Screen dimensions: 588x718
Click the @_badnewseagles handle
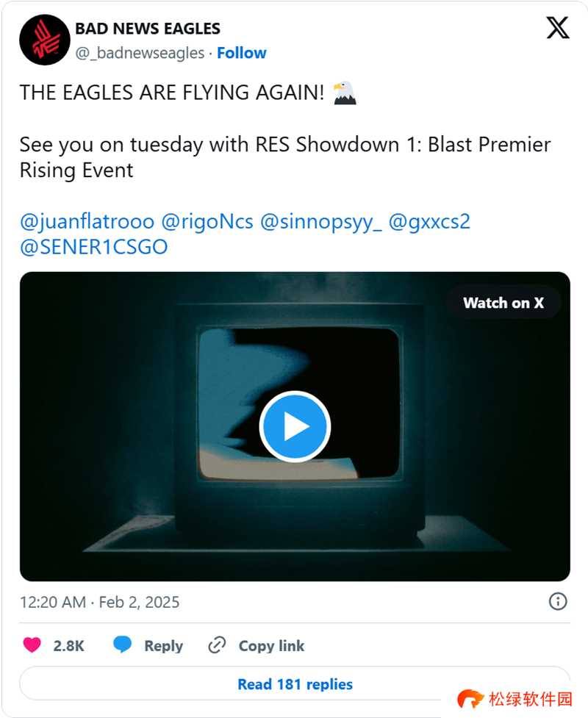click(140, 53)
